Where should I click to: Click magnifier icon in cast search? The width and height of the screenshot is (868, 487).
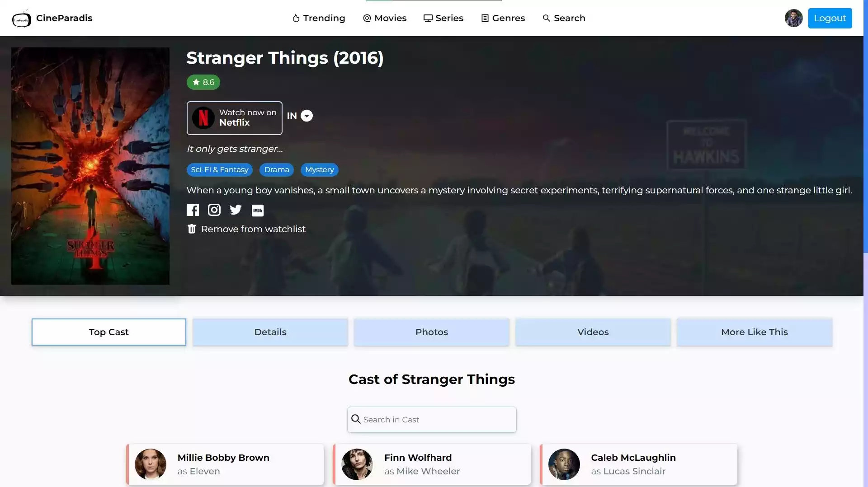click(x=356, y=419)
